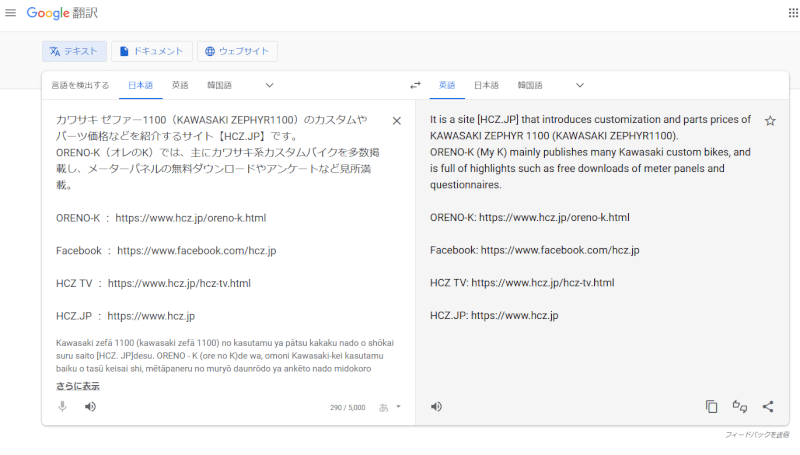The image size is (800, 455).
Task: Send feedback via フィードバックを送信
Action: click(757, 435)
